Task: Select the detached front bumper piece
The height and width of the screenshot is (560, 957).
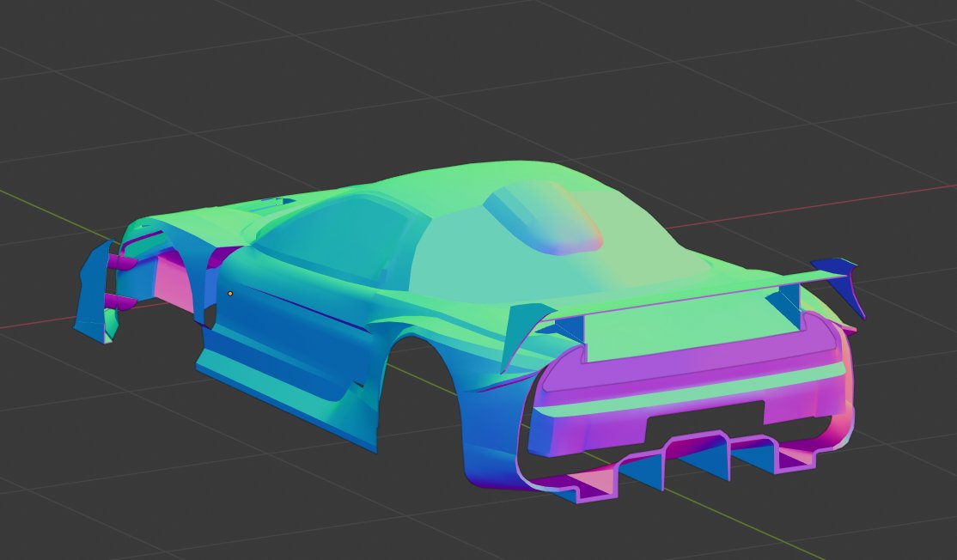Action: (x=96, y=291)
